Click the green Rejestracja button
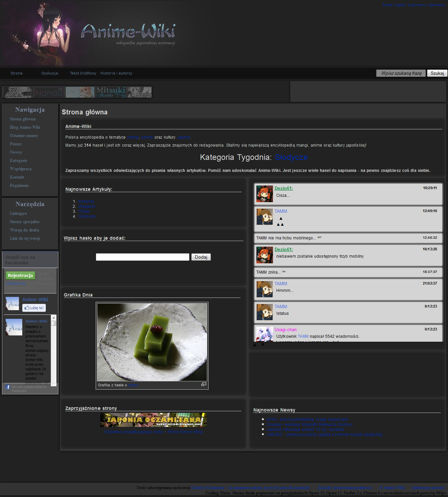 tap(20, 275)
